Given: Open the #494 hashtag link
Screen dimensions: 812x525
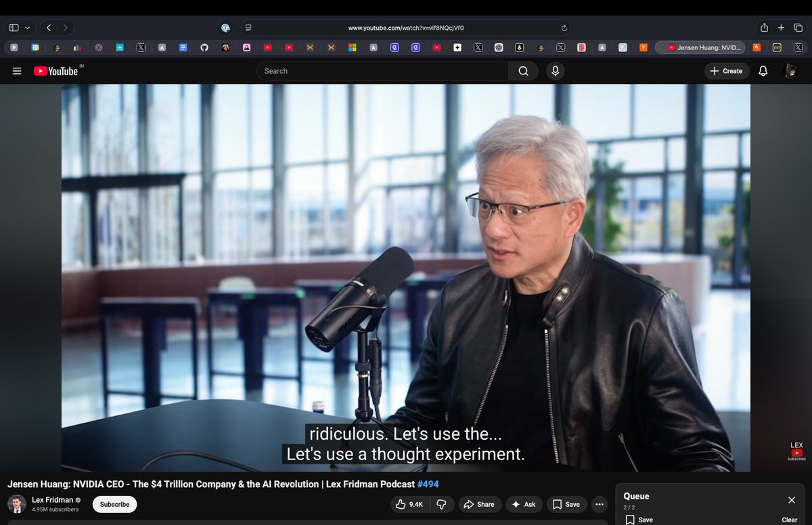Looking at the screenshot, I should coord(428,484).
